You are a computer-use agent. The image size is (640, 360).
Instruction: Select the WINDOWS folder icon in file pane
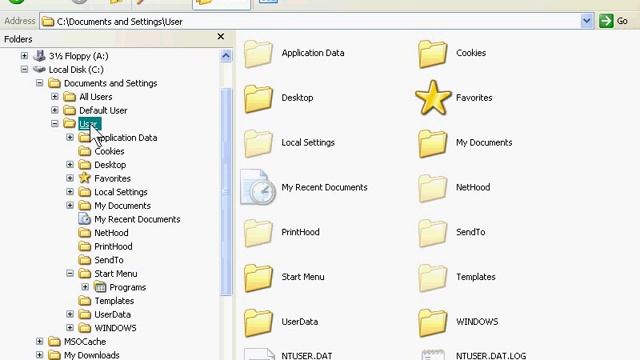pyautogui.click(x=433, y=322)
